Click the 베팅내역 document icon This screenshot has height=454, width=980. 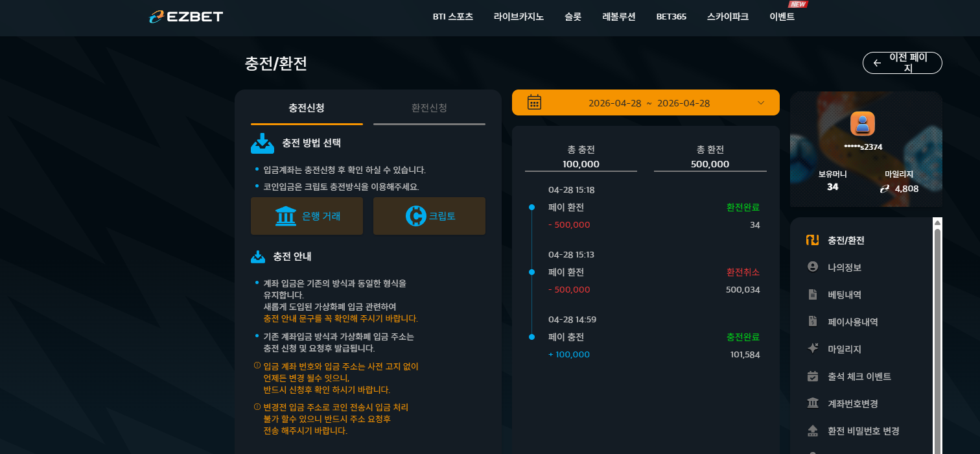pos(813,294)
